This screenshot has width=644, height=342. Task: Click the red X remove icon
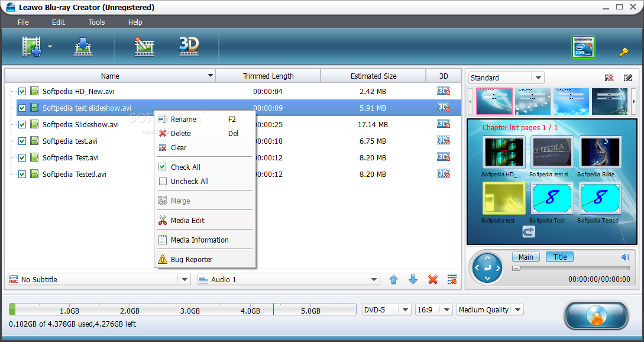[x=432, y=279]
